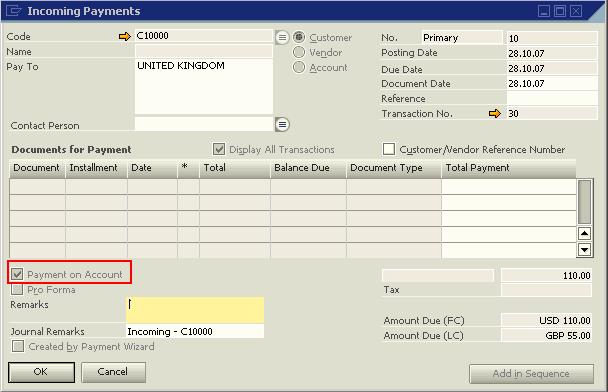Follow the orange link arrow for Transaction No.
Viewport: 608px width, 392px height.
pos(494,114)
